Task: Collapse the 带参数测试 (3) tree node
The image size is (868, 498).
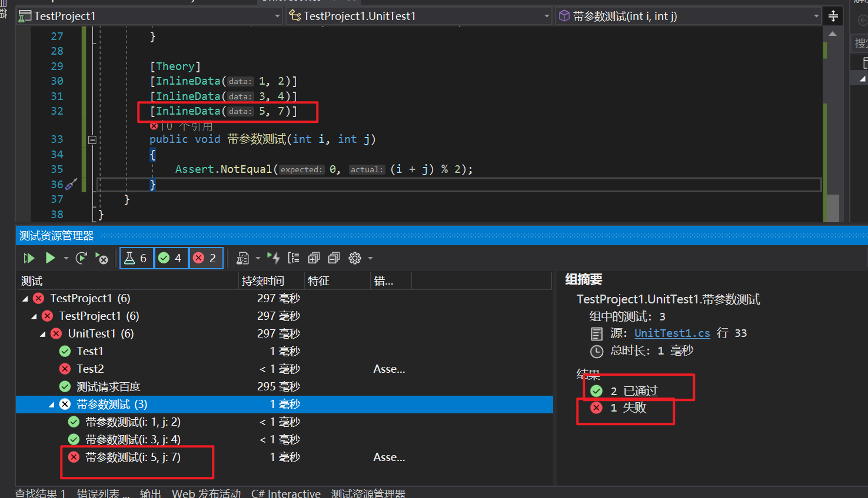Action: click(51, 405)
